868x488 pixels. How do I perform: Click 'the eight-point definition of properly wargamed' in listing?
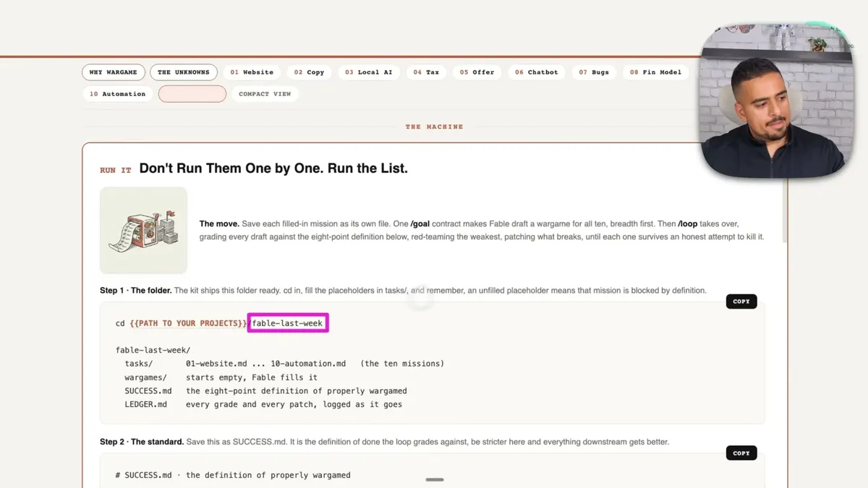click(x=297, y=391)
